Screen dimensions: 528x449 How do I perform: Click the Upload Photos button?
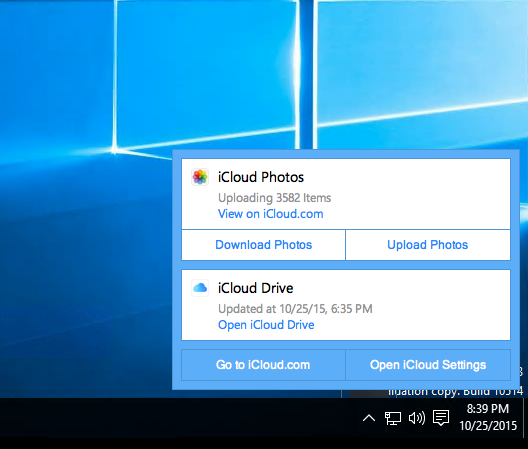coord(428,245)
